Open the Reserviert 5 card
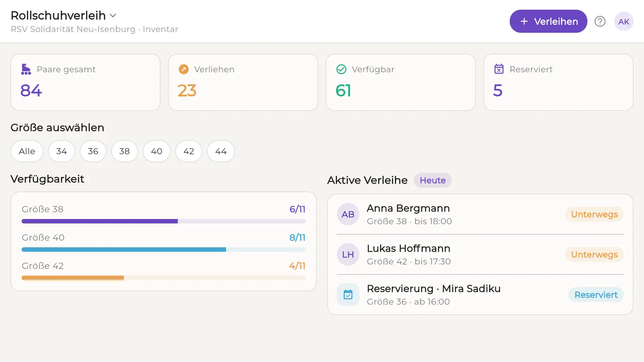This screenshot has width=644, height=362. (558, 82)
